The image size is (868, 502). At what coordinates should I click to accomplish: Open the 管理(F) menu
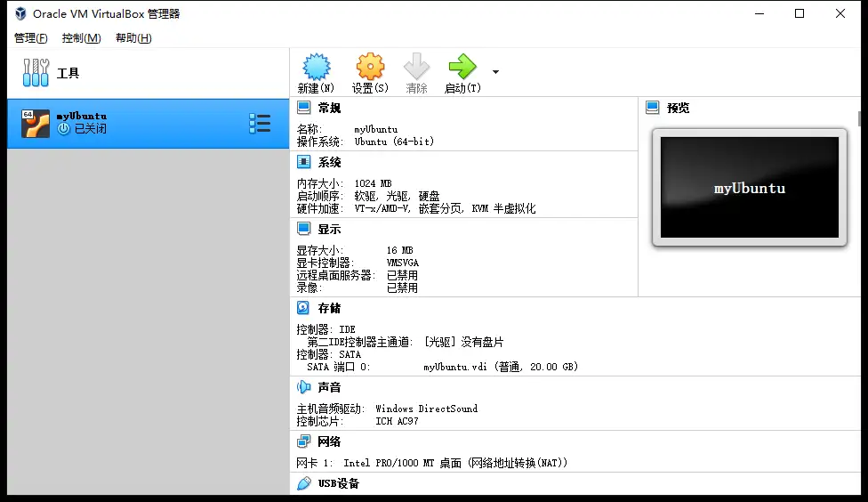(x=31, y=38)
